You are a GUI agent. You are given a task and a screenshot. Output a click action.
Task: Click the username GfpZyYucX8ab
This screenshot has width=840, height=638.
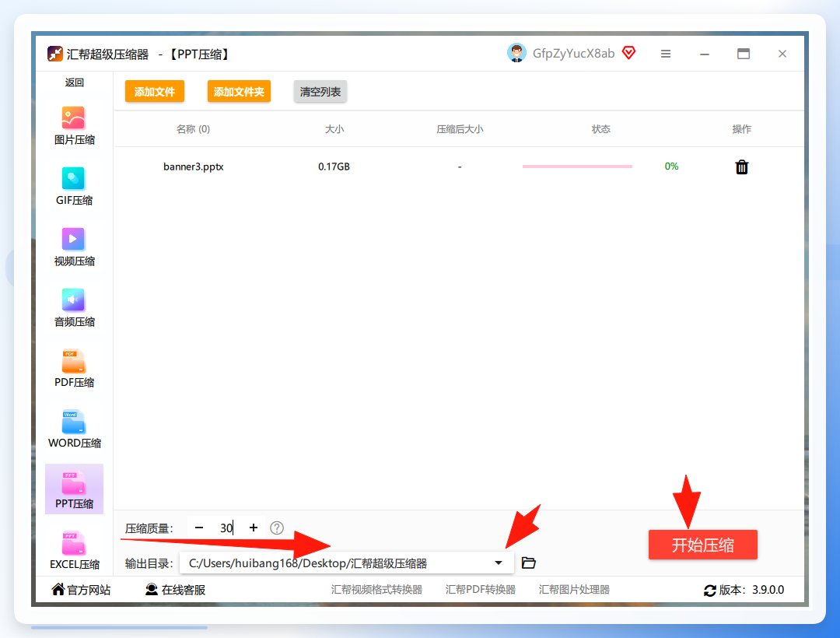click(x=573, y=54)
